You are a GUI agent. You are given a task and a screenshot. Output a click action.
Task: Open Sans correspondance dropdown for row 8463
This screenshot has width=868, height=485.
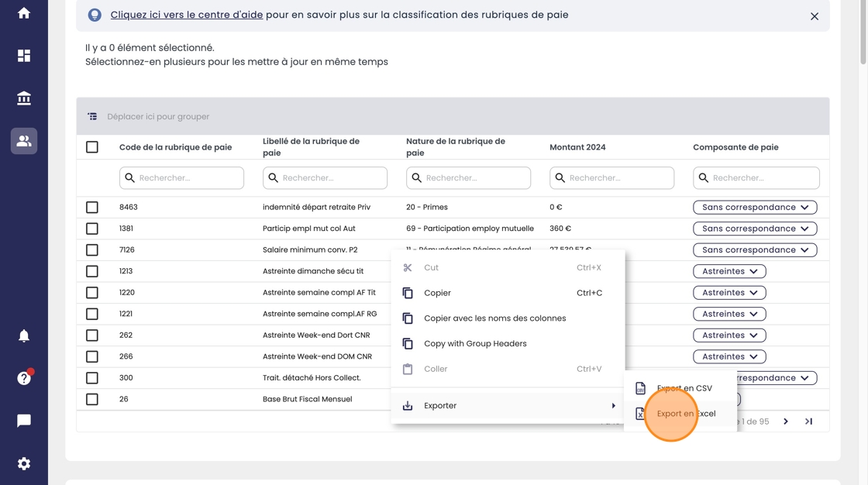[755, 208]
